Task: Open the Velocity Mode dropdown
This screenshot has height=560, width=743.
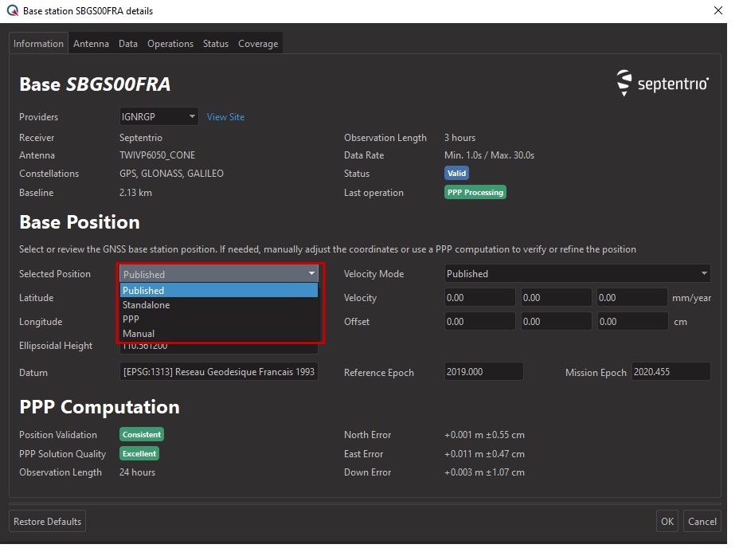Action: click(x=577, y=274)
